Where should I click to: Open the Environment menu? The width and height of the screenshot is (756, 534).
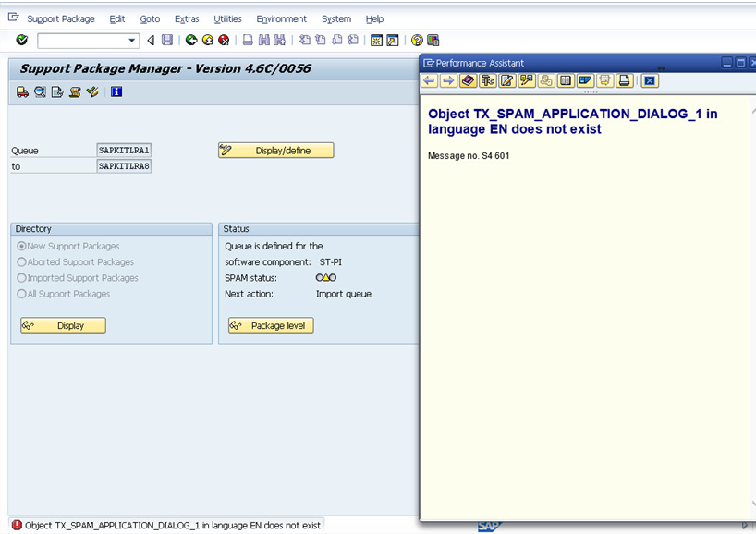(282, 19)
